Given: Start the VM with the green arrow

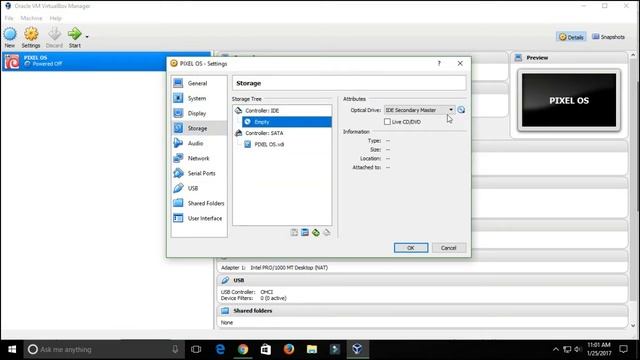Looking at the screenshot, I should (75, 38).
